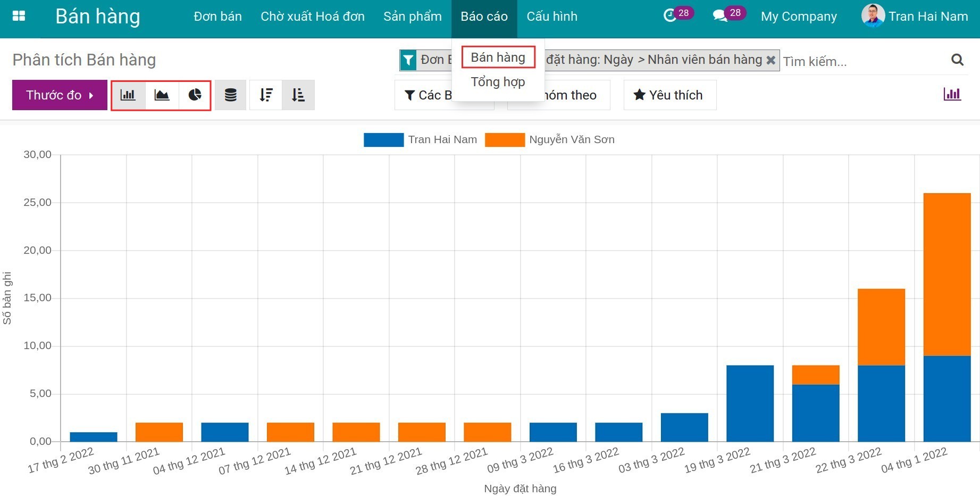Click the Phân tích Bán hàng title
This screenshot has width=980, height=496.
(x=84, y=60)
